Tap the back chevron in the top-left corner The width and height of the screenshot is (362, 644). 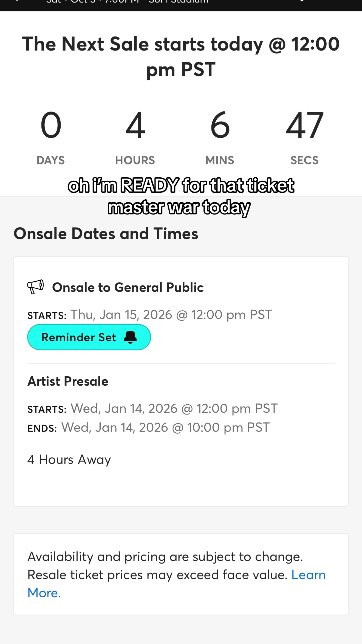click(17, 1)
